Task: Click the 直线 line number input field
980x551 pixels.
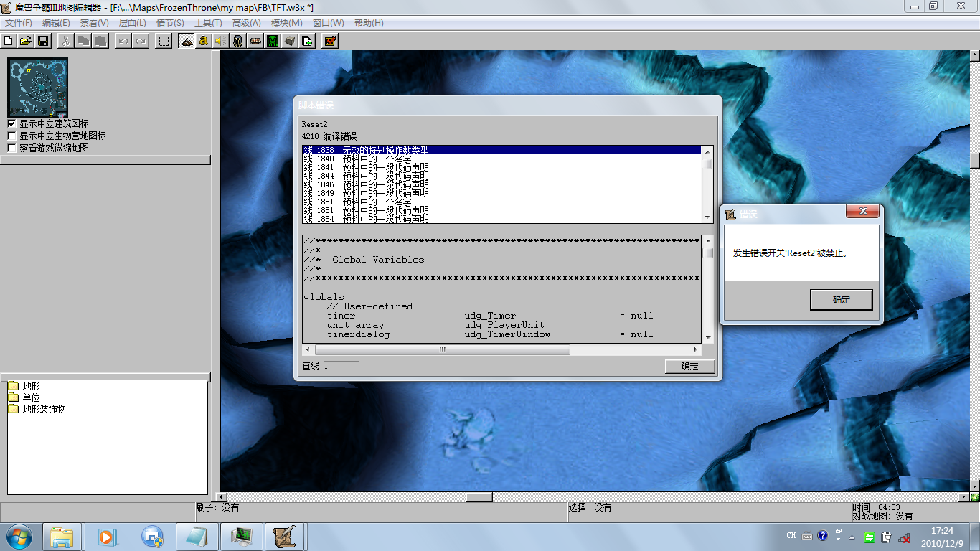Action: (341, 366)
